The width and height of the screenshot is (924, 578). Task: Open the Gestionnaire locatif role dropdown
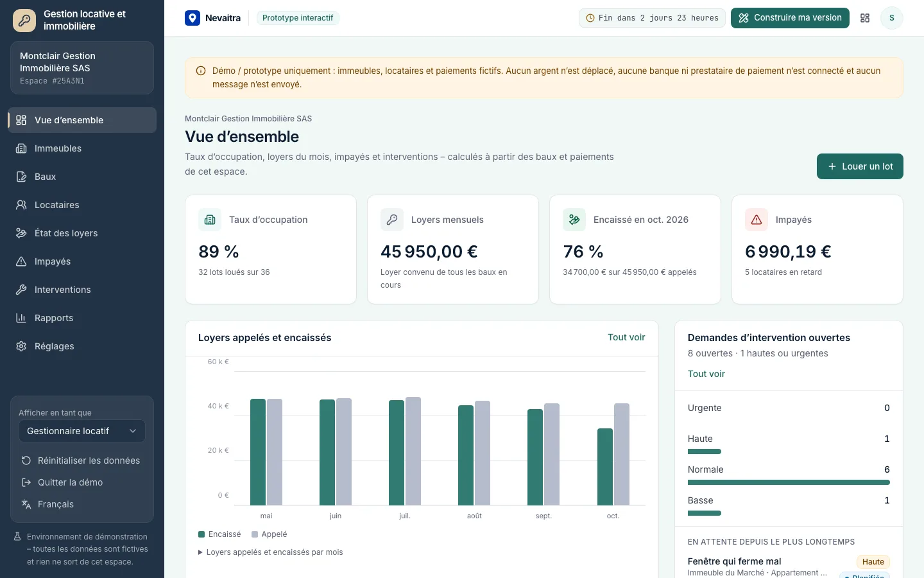pos(82,431)
